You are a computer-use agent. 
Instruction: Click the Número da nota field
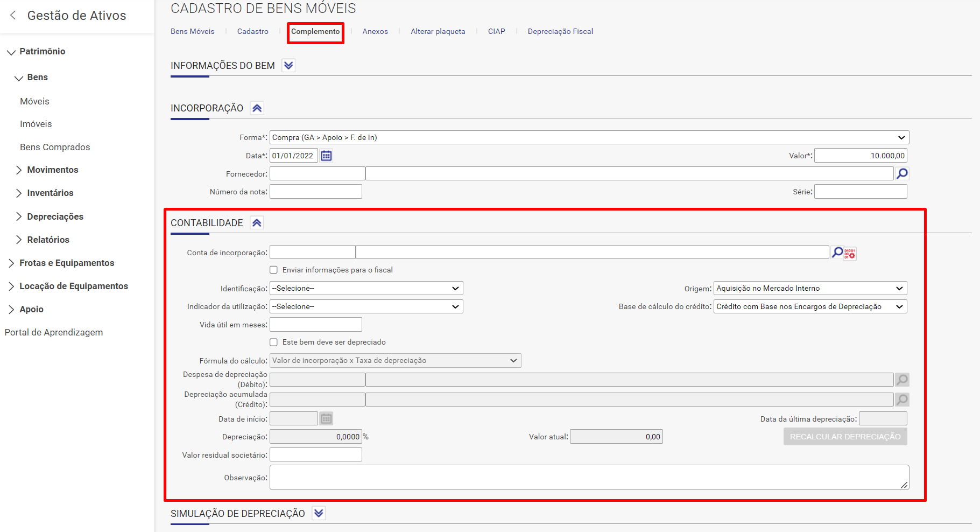click(x=316, y=192)
